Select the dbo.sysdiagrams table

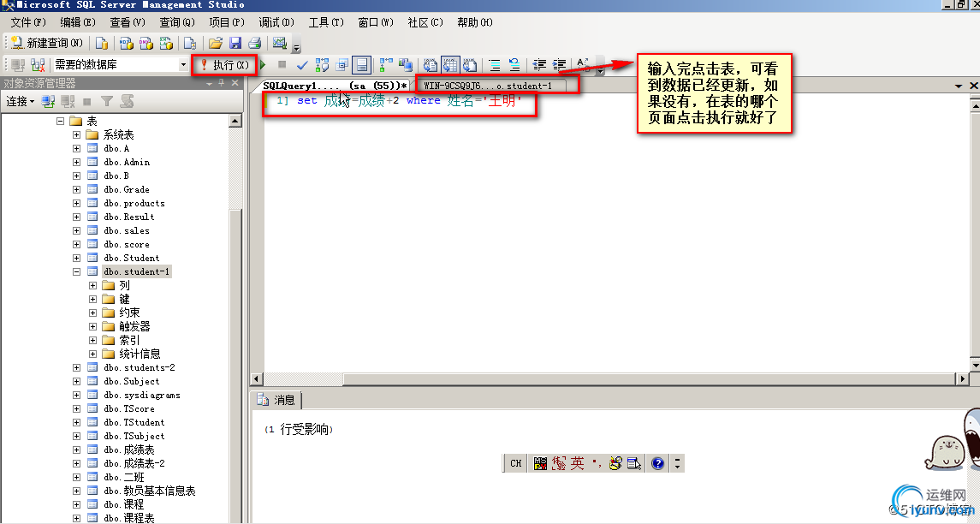click(142, 396)
